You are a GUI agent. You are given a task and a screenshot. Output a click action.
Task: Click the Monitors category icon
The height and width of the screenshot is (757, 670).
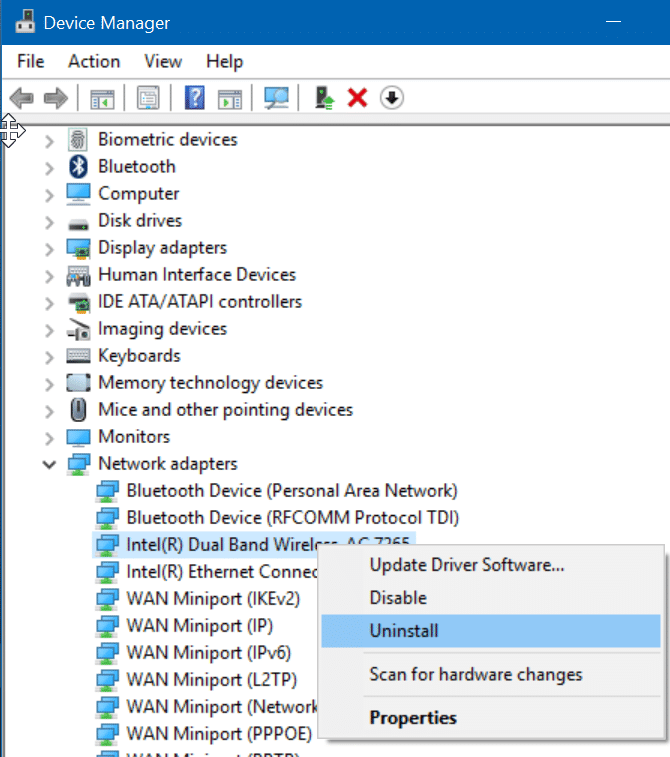click(78, 438)
